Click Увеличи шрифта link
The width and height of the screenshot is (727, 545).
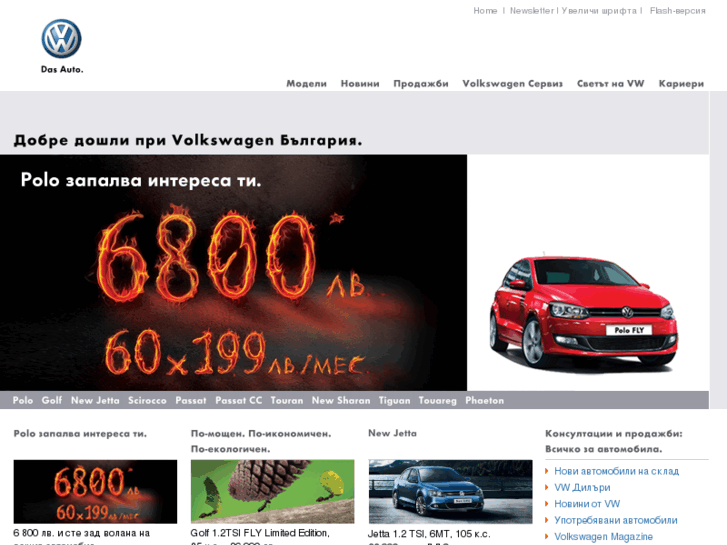pos(599,11)
